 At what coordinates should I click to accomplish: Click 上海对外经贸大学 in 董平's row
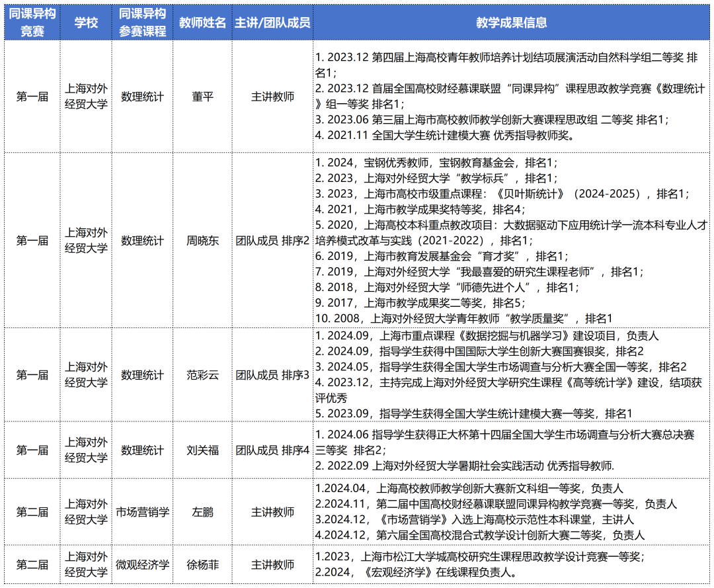click(x=86, y=96)
